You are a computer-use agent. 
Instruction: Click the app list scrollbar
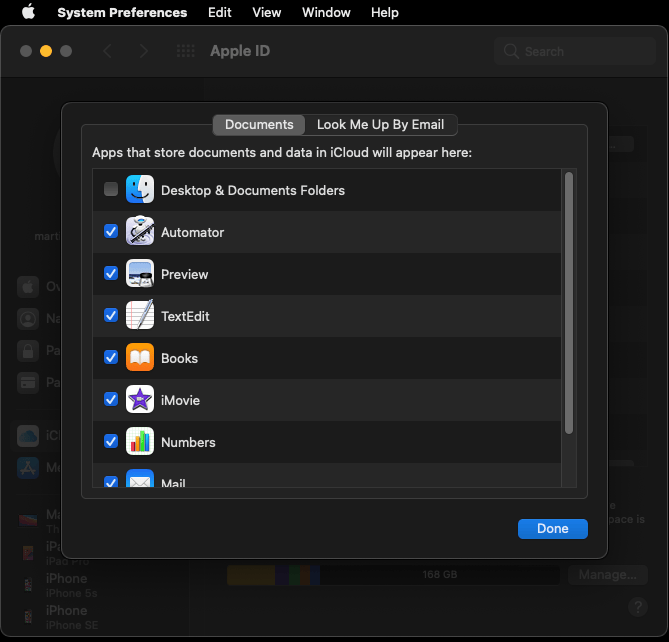click(x=569, y=303)
